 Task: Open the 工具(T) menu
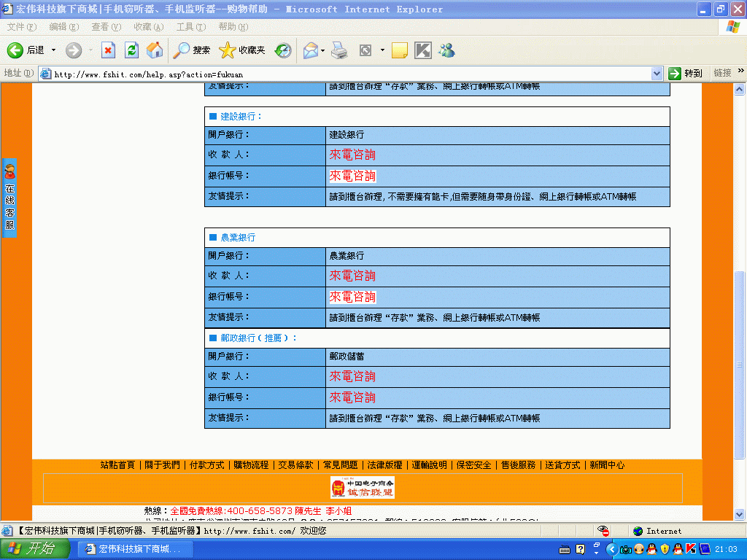tap(190, 27)
